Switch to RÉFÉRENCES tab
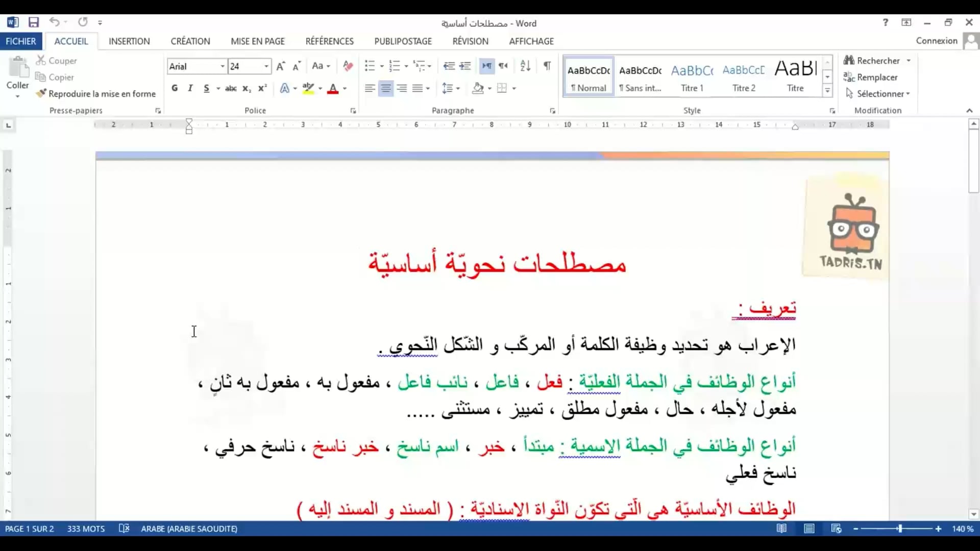This screenshot has height=551, width=980. click(x=330, y=41)
